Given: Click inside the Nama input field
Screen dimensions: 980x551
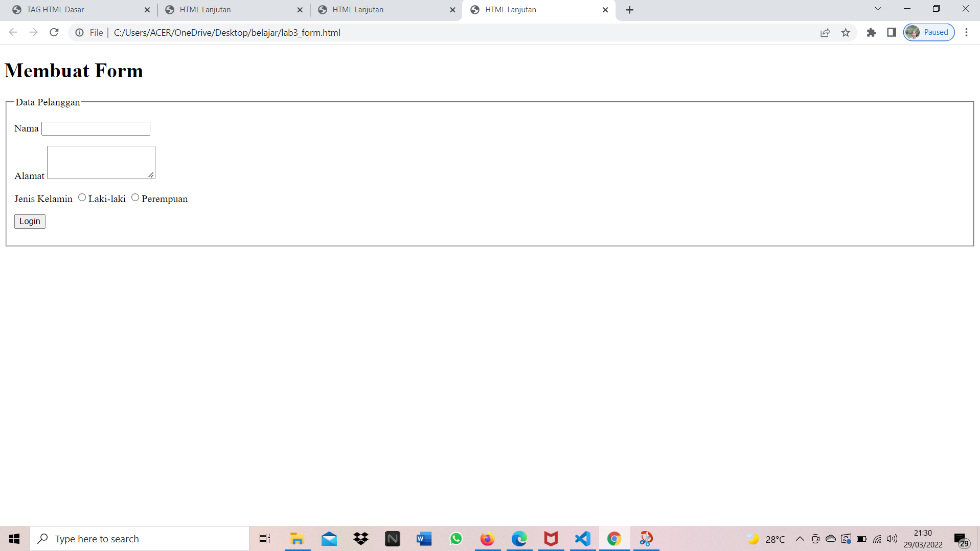Looking at the screenshot, I should coord(95,128).
